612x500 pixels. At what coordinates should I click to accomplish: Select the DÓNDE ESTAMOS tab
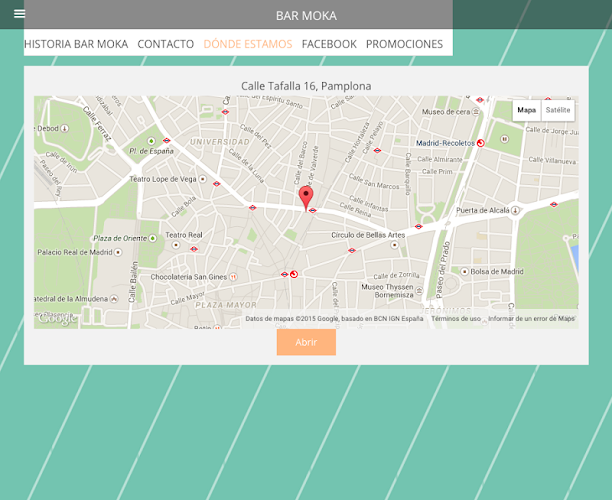(x=248, y=44)
